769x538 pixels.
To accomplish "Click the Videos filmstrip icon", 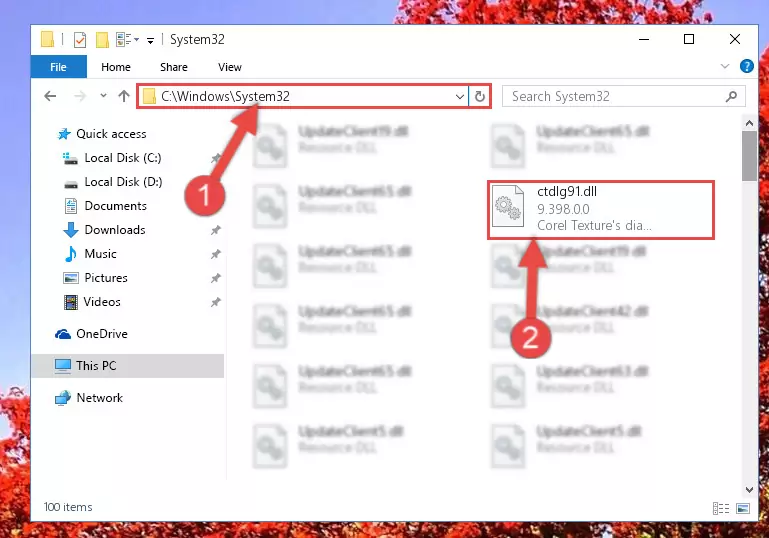I will point(71,302).
